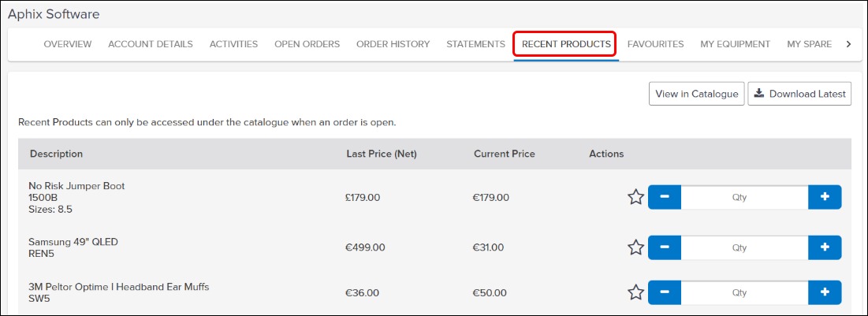The height and width of the screenshot is (316, 868).
Task: Mark 3M Peltor Ear Muffs as favourite
Action: click(x=635, y=292)
